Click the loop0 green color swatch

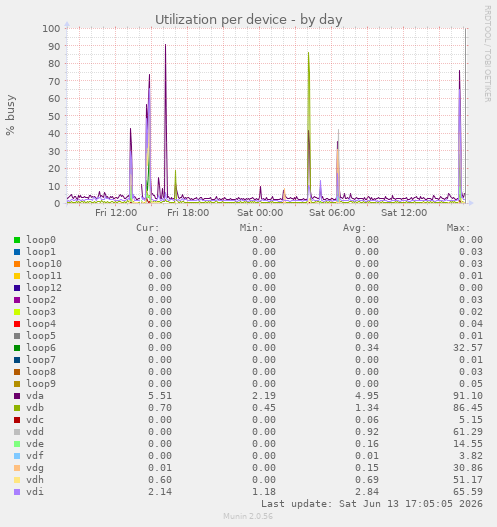[x=17, y=240]
